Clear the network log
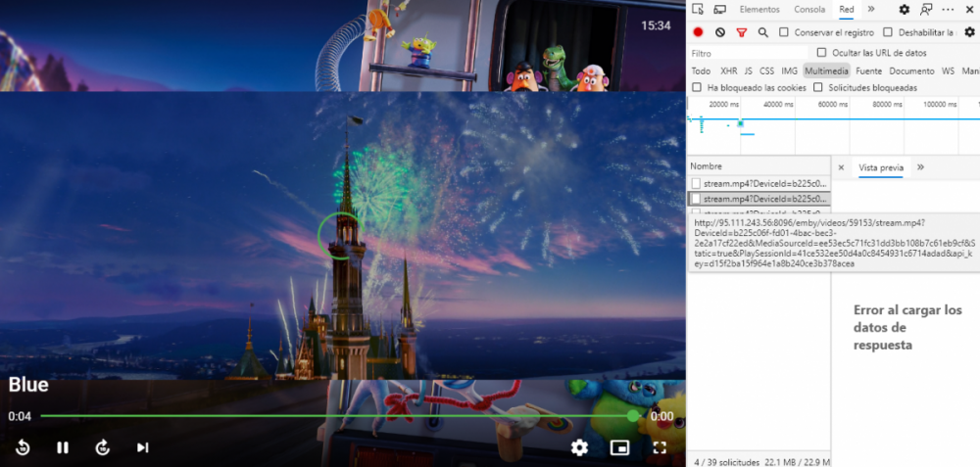Image resolution: width=980 pixels, height=467 pixels. 720,32
